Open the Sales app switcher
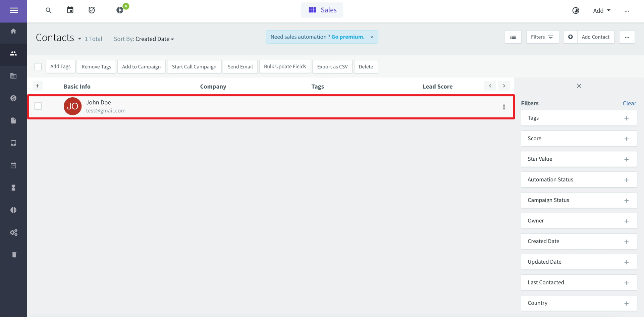 point(322,10)
